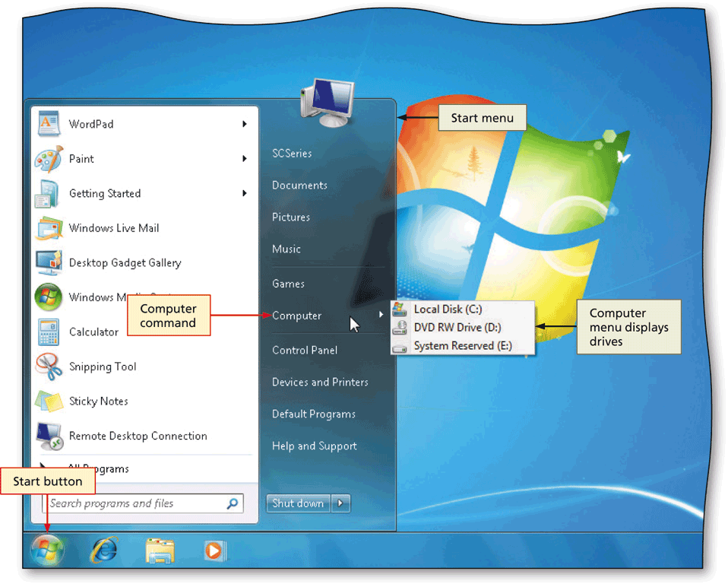Open Games from the Start menu
This screenshot has height=584, width=728.
pos(288,284)
